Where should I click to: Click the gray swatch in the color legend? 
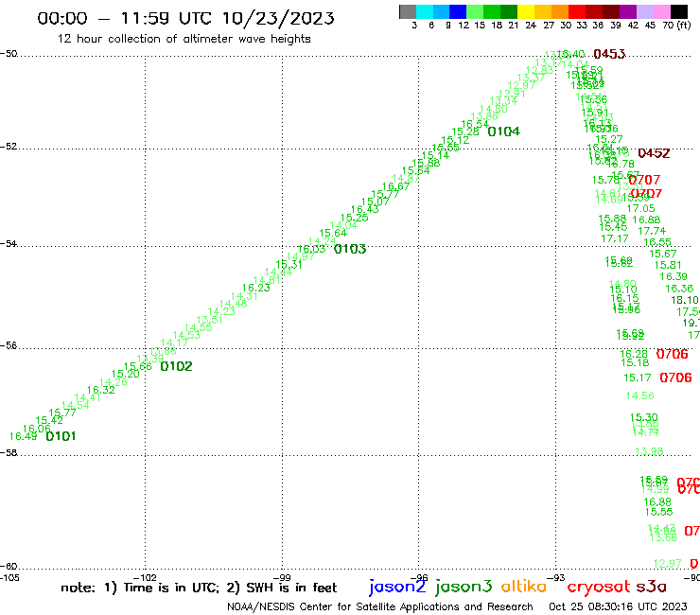408,11
